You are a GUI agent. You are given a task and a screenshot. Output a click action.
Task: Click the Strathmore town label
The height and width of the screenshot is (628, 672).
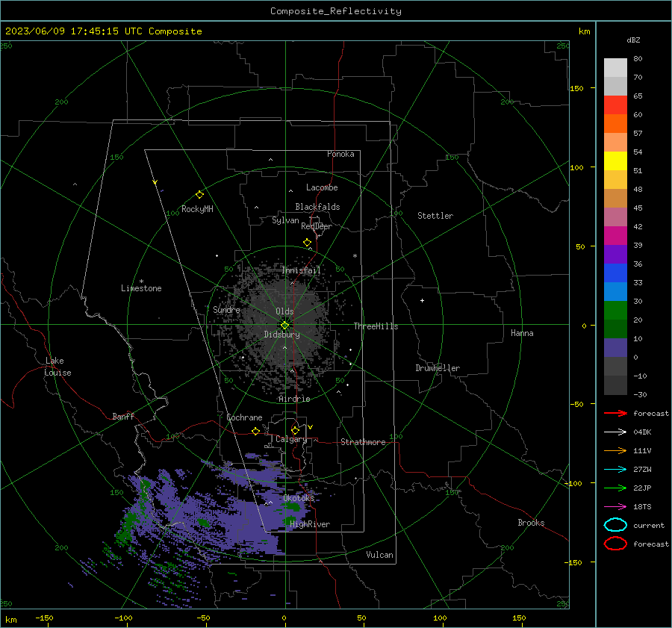coord(363,442)
